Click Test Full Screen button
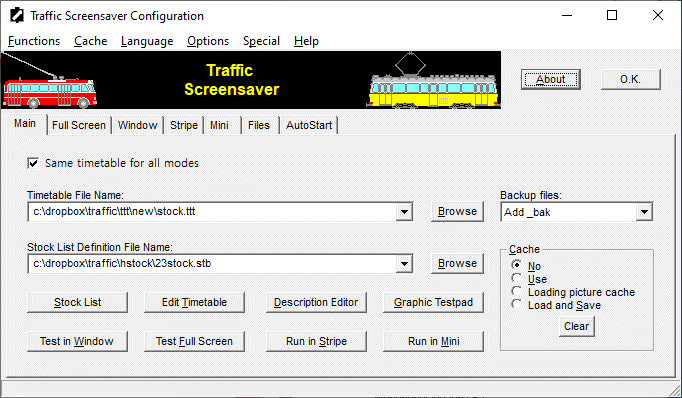The height and width of the screenshot is (398, 682). (194, 341)
